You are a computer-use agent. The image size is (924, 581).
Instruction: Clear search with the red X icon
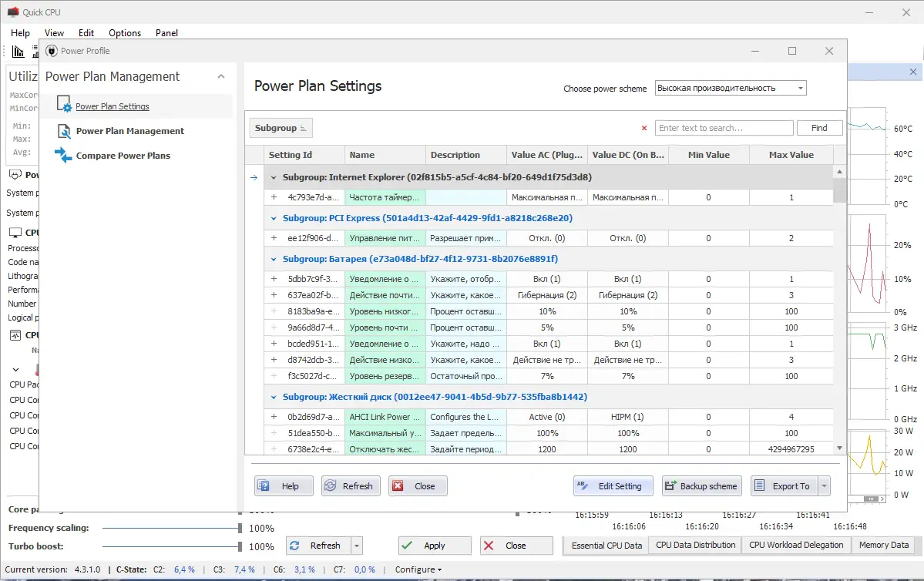(x=644, y=128)
